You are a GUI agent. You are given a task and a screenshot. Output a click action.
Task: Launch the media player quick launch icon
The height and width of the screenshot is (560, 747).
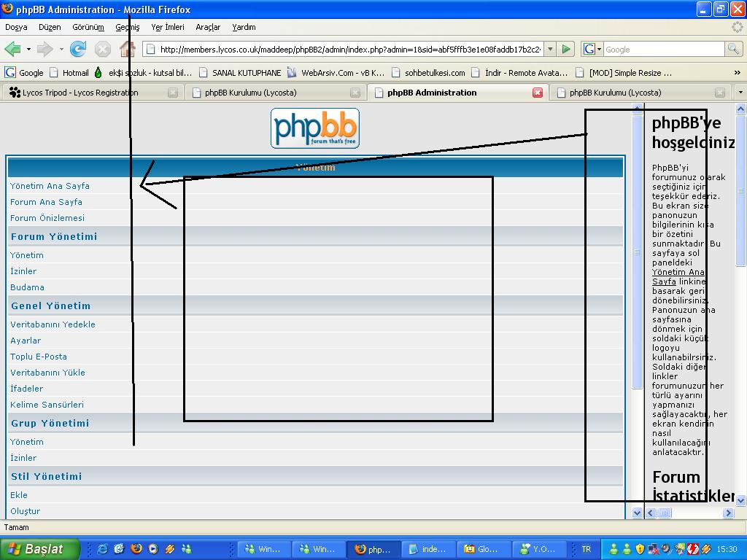tap(153, 549)
